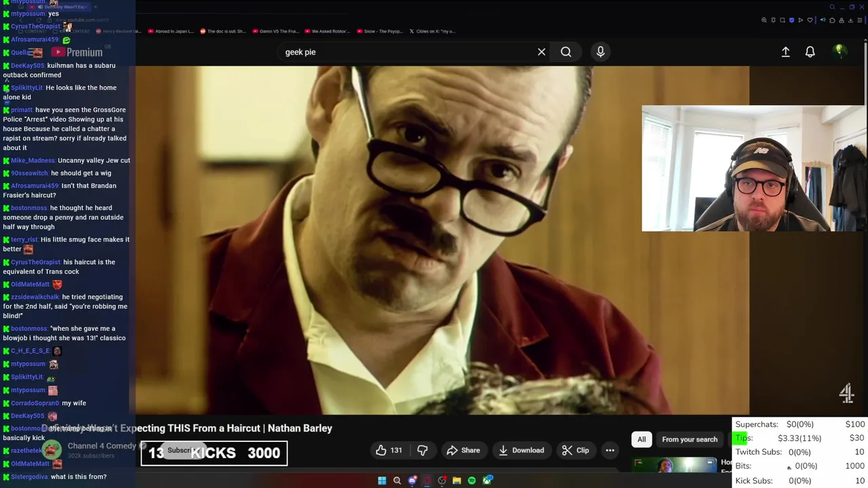This screenshot has height=488, width=868.
Task: Click the 'Superchats:' goal row label
Action: (757, 424)
